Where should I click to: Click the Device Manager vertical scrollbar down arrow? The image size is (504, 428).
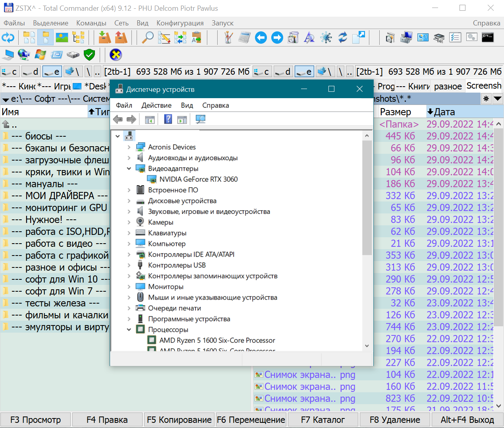click(x=367, y=346)
